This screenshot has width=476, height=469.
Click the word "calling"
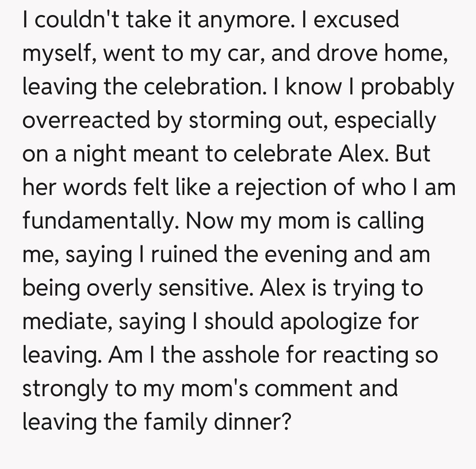(390, 221)
